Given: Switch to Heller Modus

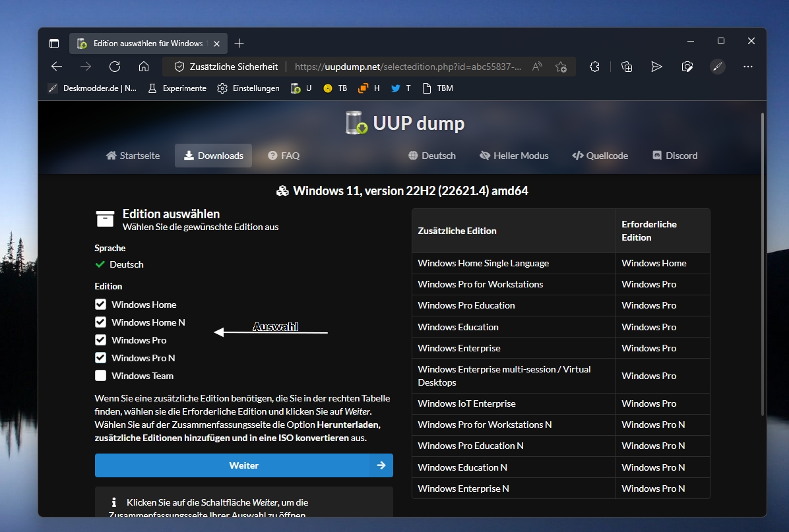Looking at the screenshot, I should pyautogui.click(x=515, y=156).
